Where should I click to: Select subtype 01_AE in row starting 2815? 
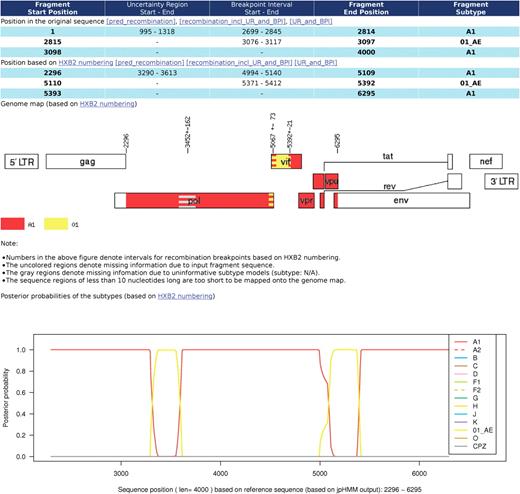pos(470,42)
